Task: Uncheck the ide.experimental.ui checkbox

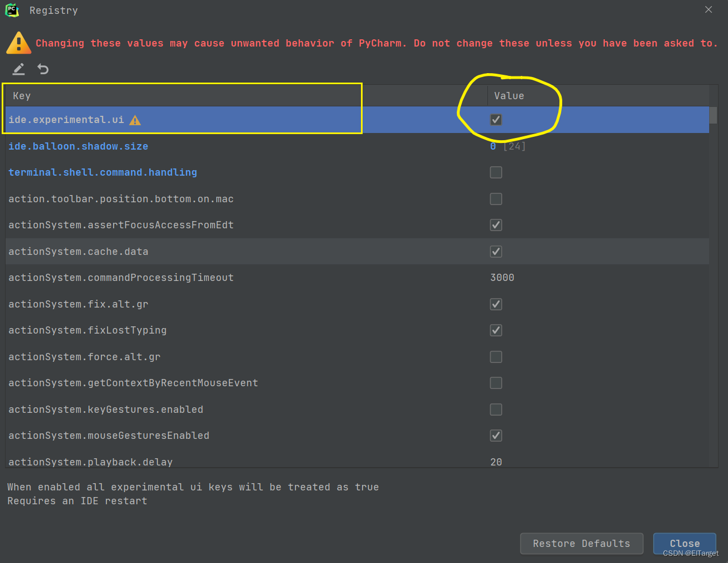Action: 496,120
